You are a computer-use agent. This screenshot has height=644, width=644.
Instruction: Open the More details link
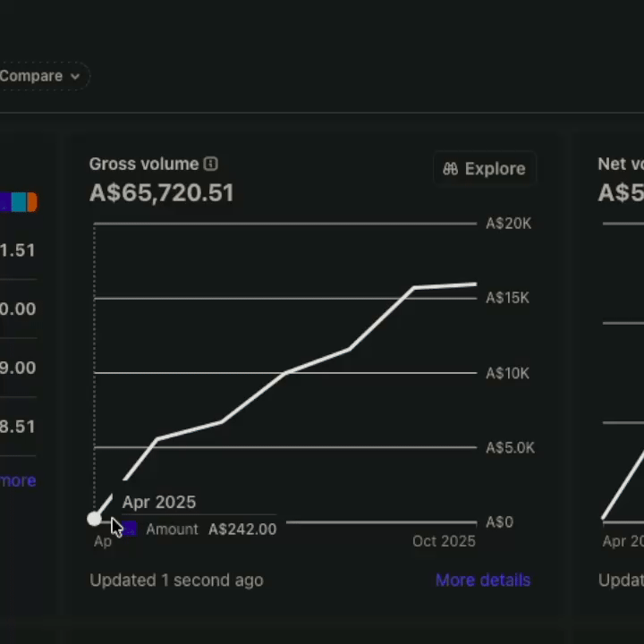click(x=483, y=580)
